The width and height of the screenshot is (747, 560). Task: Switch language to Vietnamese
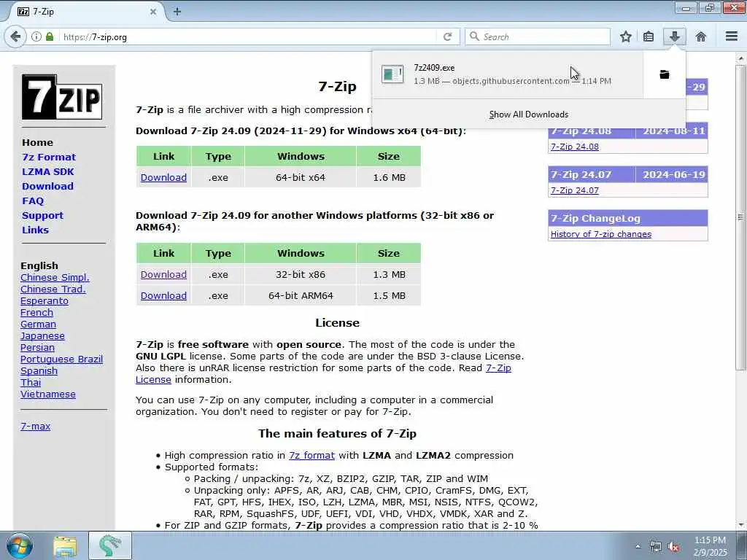[x=47, y=394]
